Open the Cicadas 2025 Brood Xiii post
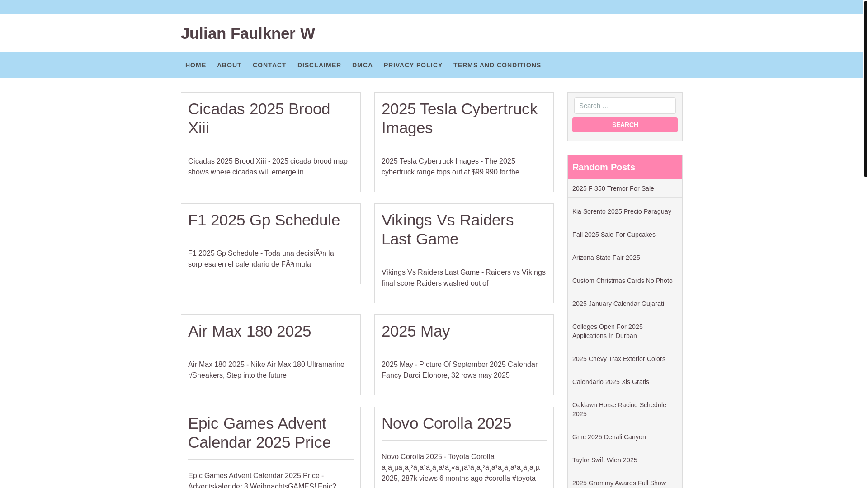 coord(259,118)
